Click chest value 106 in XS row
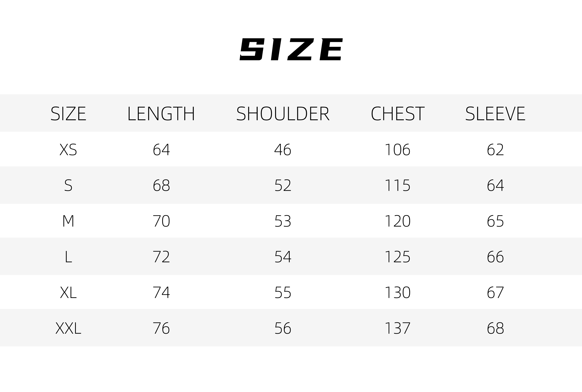Image resolution: width=582 pixels, height=392 pixels. click(398, 149)
